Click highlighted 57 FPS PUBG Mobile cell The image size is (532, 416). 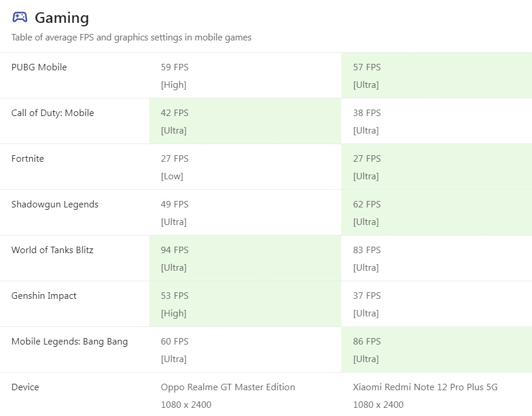(367, 67)
